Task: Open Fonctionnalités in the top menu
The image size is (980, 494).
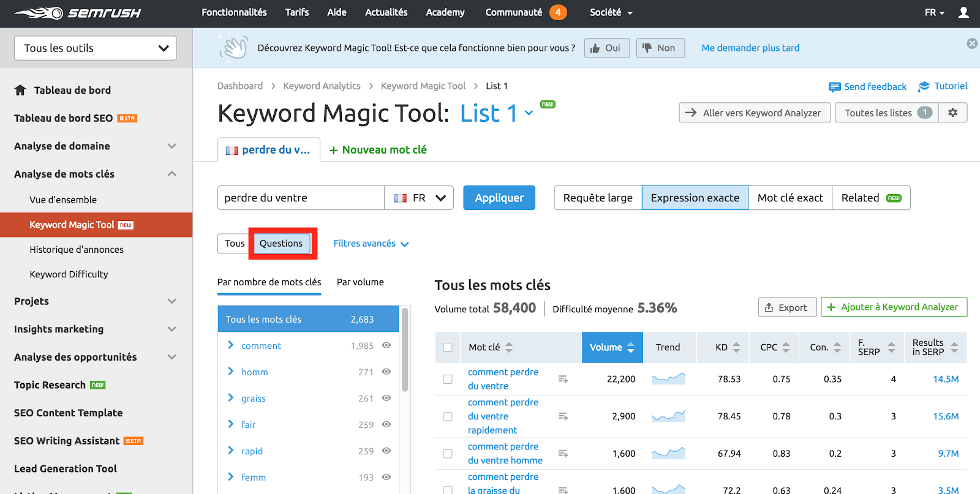Action: click(234, 12)
